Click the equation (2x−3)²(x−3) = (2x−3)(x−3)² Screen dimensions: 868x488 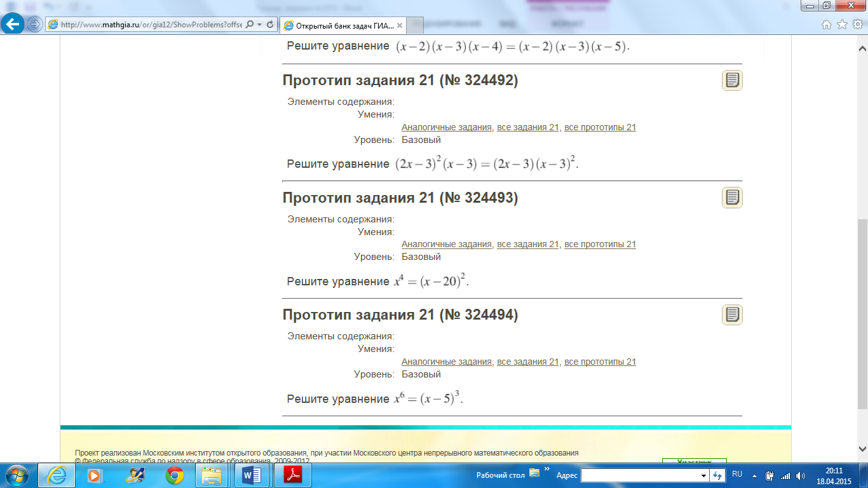click(x=487, y=163)
